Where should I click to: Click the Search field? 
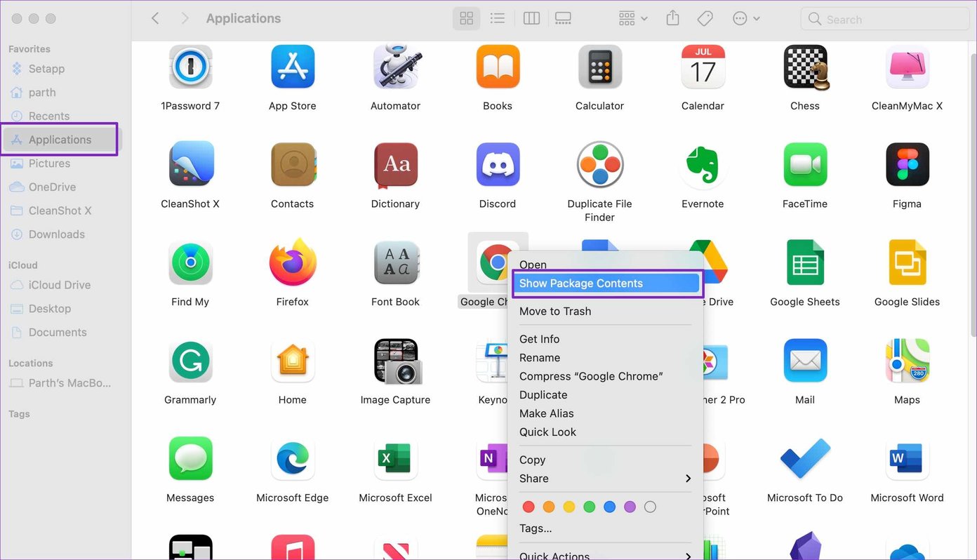(x=884, y=19)
